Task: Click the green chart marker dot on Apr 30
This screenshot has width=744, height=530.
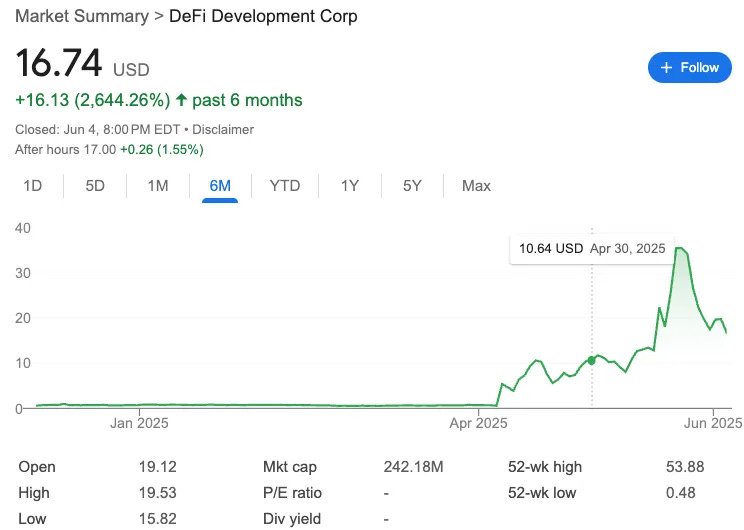Action: click(591, 361)
